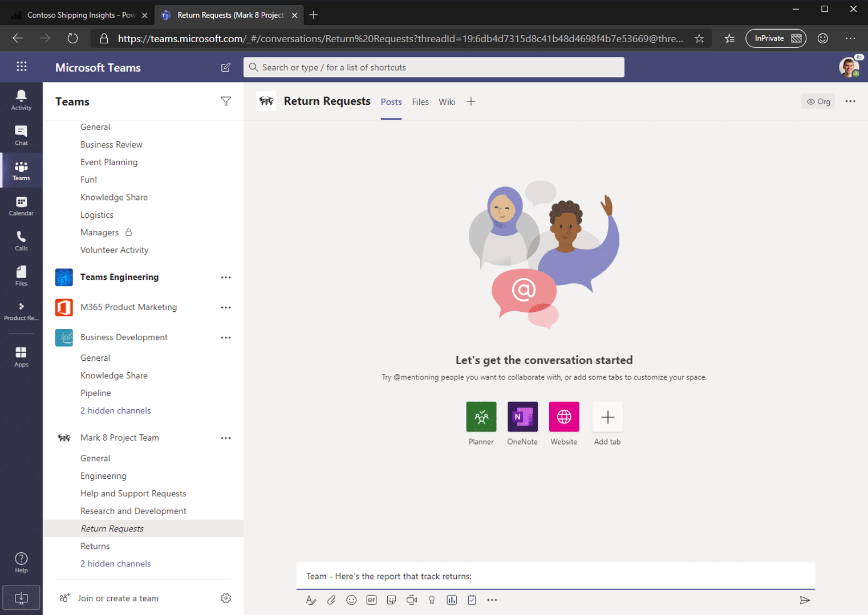Click the filter icon in the Teams pane

click(226, 101)
